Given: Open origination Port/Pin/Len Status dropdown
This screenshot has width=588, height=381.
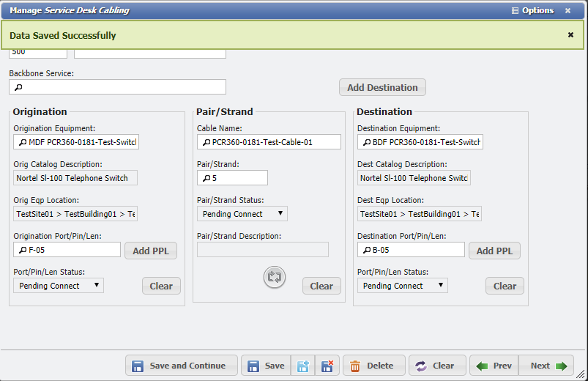Looking at the screenshot, I should (59, 286).
